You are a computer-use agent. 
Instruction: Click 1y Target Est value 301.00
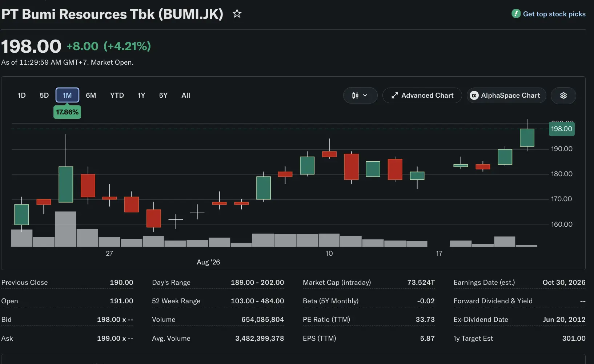click(x=574, y=338)
